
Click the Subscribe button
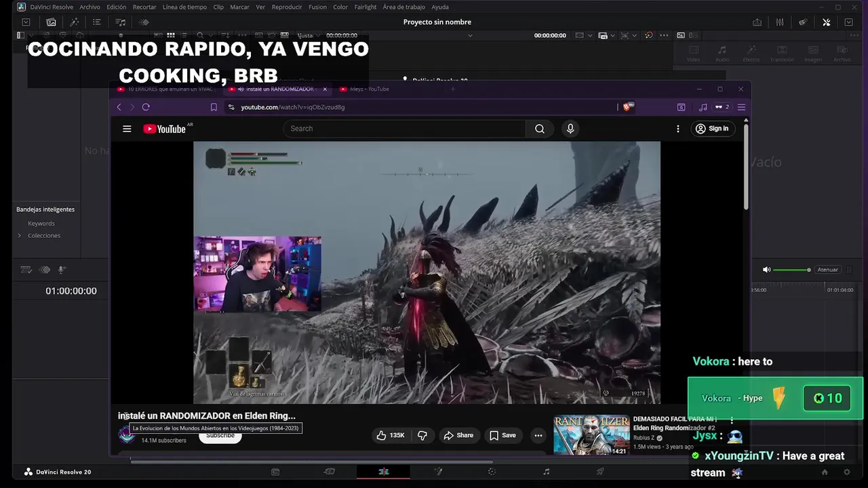point(220,436)
